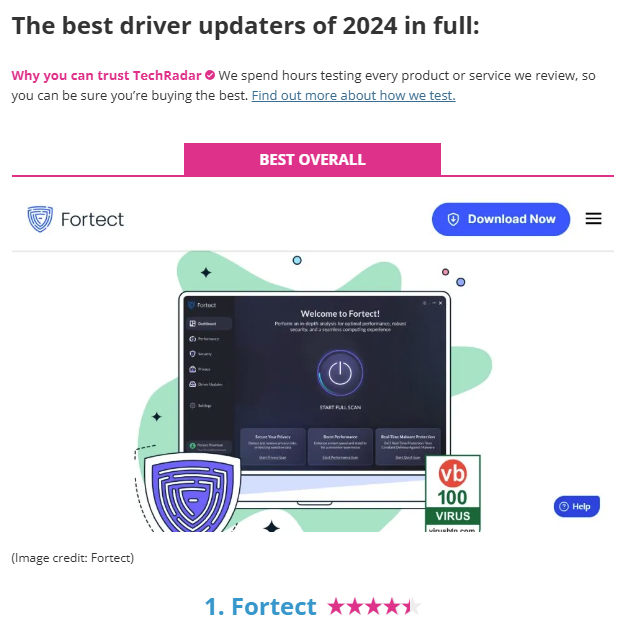Click the power scan button in laptop image

coord(340,373)
